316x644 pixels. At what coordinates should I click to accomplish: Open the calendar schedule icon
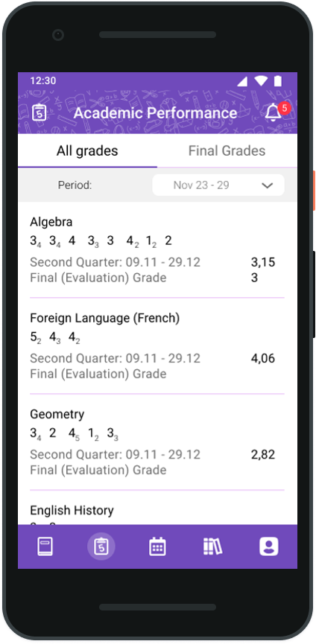point(157,546)
